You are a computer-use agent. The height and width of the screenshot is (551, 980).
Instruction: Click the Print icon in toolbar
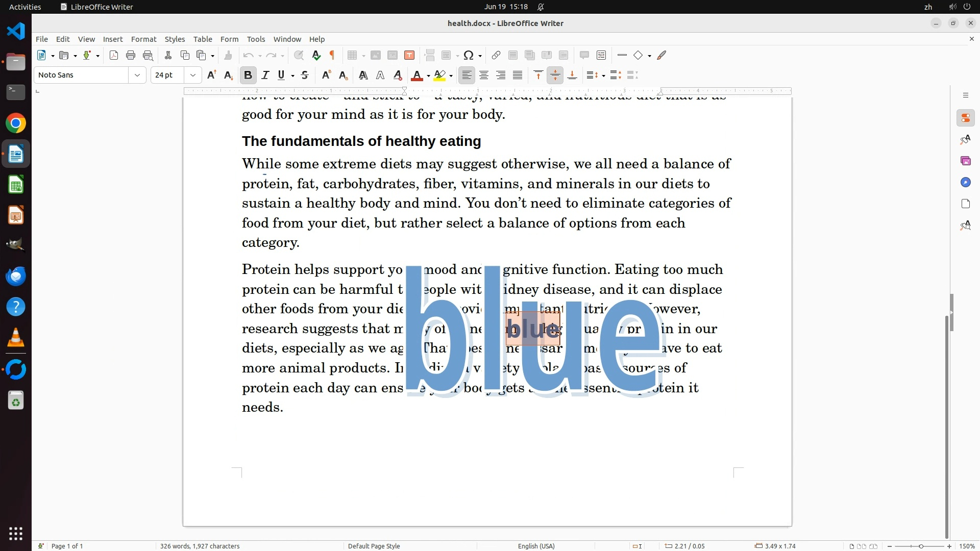pyautogui.click(x=131, y=55)
